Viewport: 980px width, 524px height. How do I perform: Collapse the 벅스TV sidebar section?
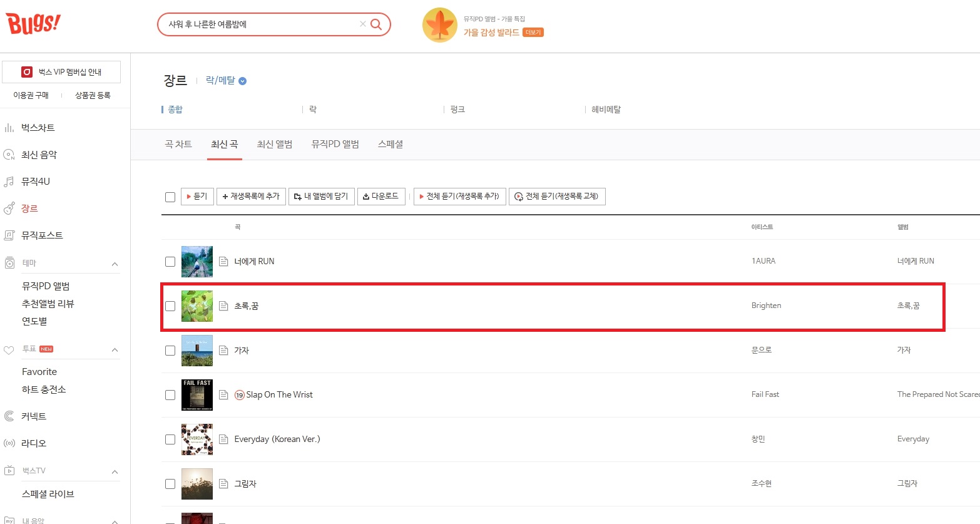115,472
